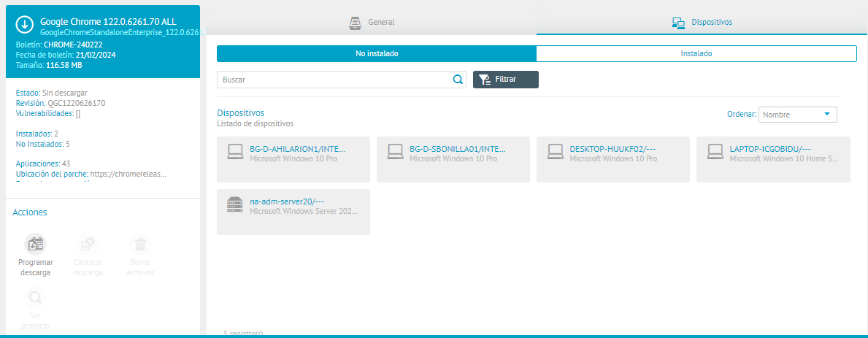
Task: Click the Ver proyecto magnifier icon
Action: [36, 298]
